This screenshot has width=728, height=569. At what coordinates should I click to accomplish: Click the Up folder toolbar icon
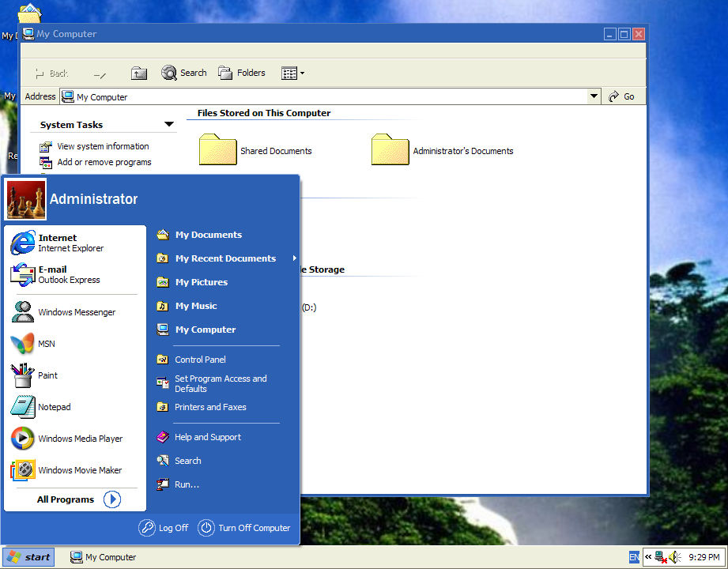point(139,73)
